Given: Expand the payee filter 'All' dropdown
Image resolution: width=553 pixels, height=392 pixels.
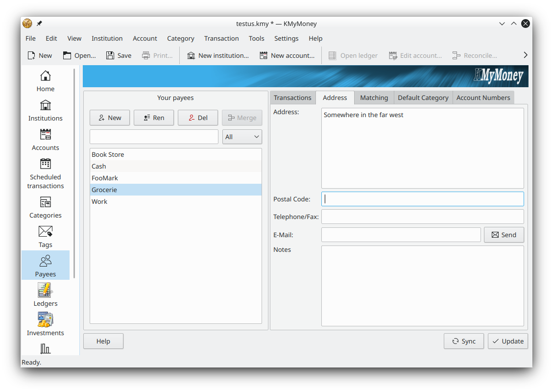Looking at the screenshot, I should coord(242,137).
